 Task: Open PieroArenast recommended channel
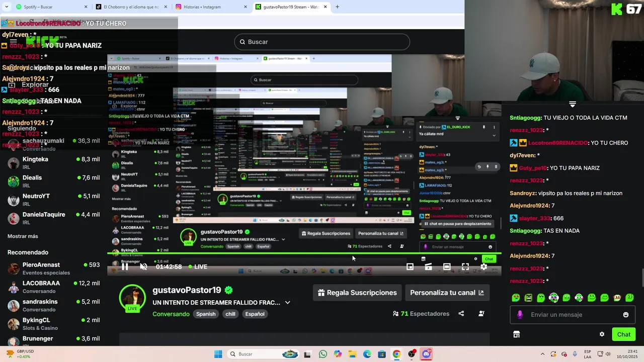point(53,268)
